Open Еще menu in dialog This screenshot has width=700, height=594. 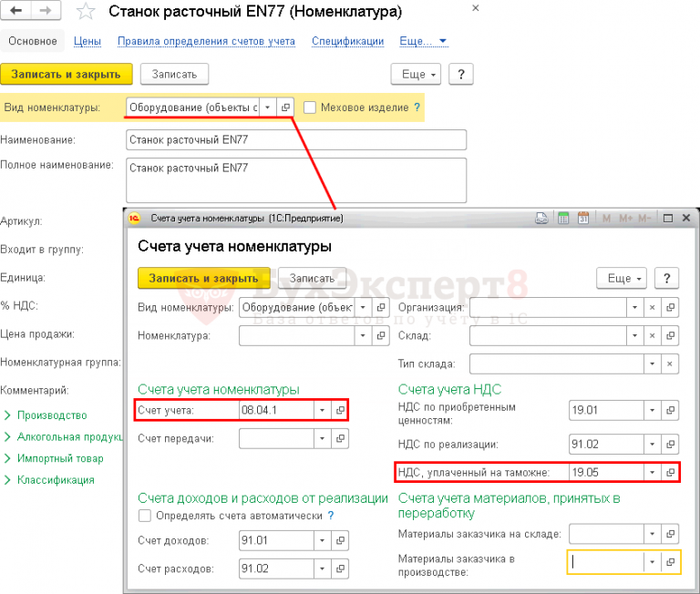coord(621,278)
